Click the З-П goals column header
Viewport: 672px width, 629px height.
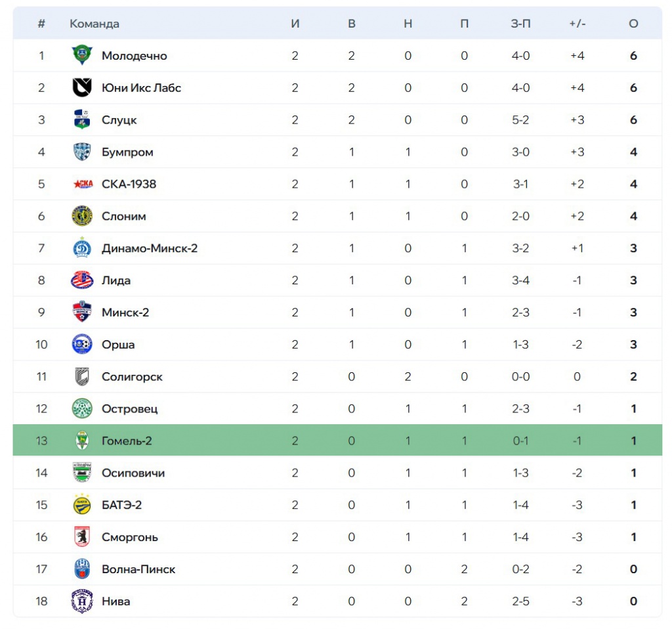pos(520,24)
